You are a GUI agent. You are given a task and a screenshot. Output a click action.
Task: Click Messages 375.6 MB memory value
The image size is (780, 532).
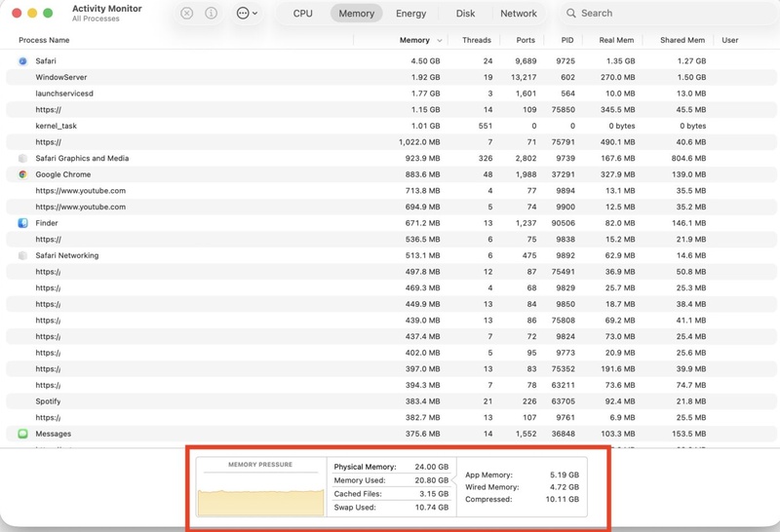tap(423, 434)
